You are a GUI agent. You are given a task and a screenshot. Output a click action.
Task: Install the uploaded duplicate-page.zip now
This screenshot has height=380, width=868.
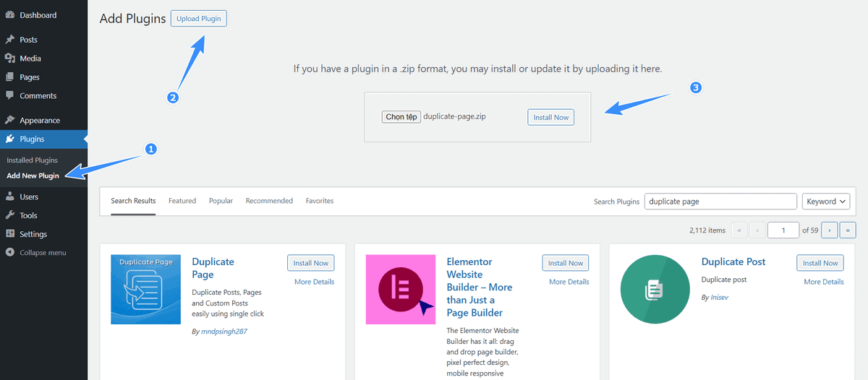click(x=551, y=117)
